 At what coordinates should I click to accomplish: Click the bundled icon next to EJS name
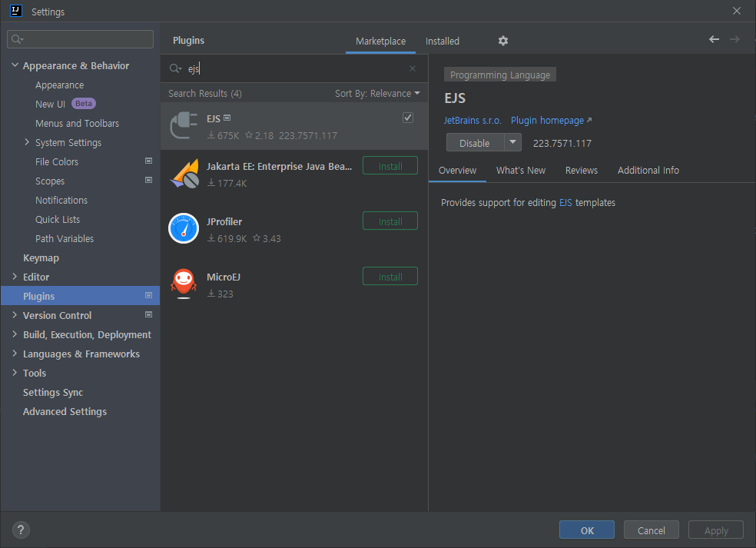click(x=227, y=118)
